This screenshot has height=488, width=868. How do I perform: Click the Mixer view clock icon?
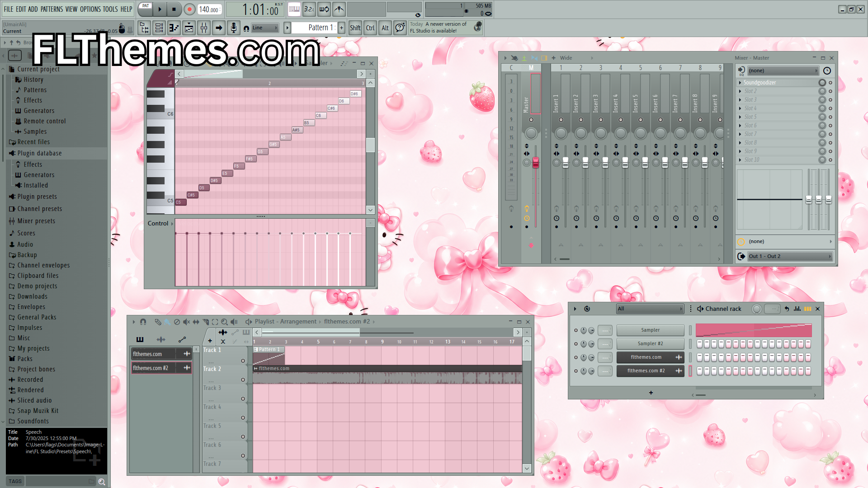pos(827,70)
